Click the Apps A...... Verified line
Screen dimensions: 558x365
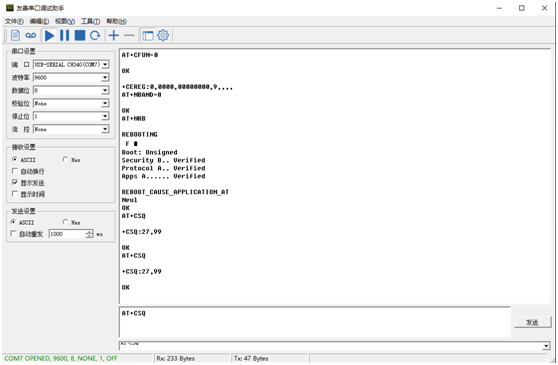(163, 176)
